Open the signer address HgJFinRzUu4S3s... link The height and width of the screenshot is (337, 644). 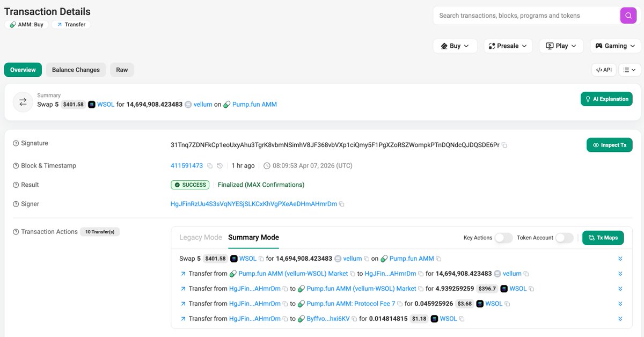click(254, 204)
